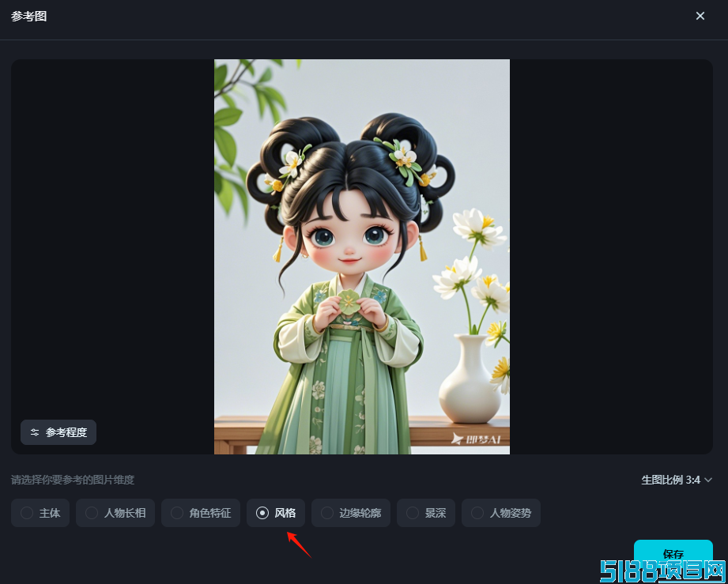The width and height of the screenshot is (728, 584).
Task: Click the 5188项目网 watermark logo
Action: (x=662, y=571)
